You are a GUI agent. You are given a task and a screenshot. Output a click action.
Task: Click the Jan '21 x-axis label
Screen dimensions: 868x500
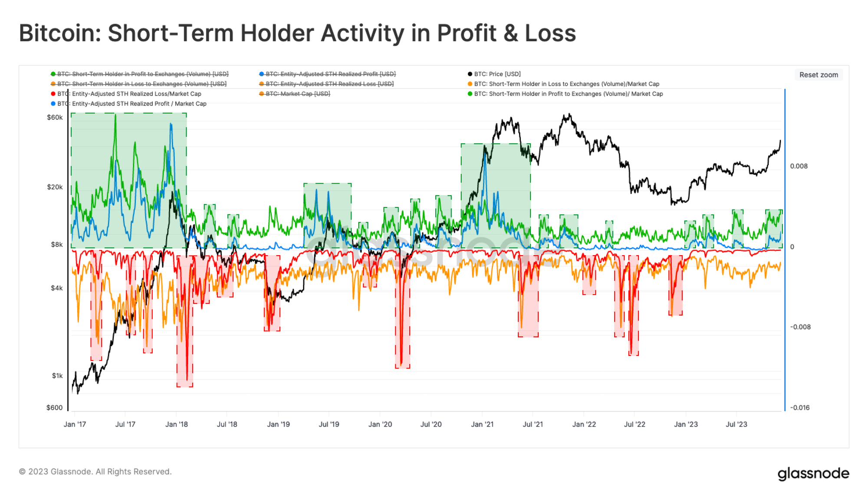pos(482,424)
